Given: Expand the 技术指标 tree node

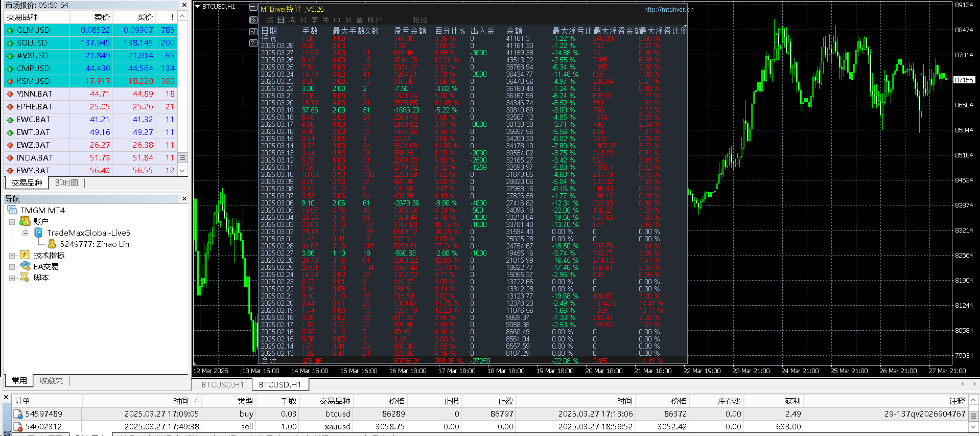Looking at the screenshot, I should (12, 255).
